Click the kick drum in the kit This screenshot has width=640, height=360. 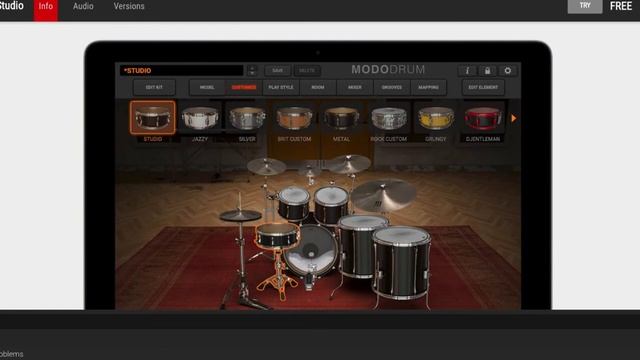[311, 251]
